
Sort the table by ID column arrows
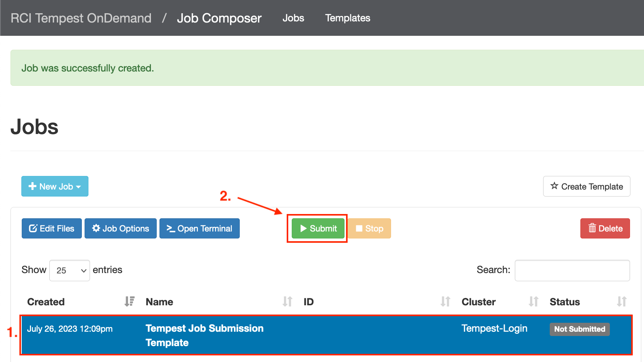click(x=445, y=301)
